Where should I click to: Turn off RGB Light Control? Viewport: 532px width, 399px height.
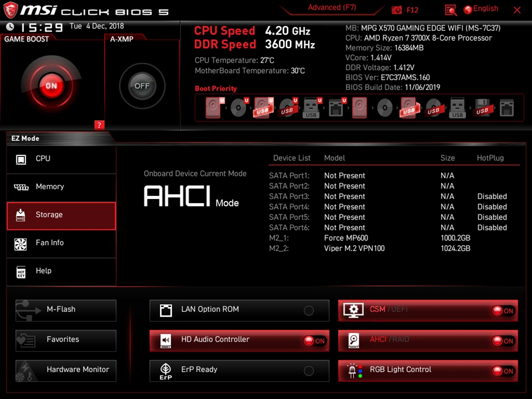[x=503, y=371]
